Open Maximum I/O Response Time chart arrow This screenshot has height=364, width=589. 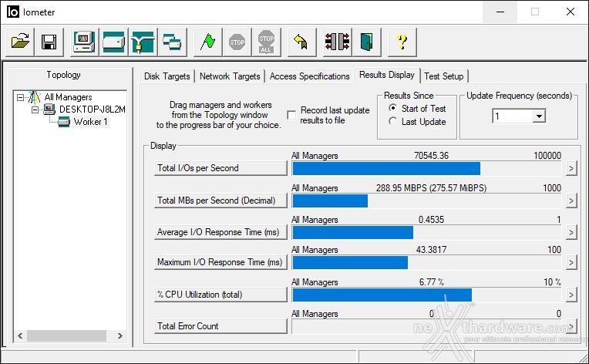(x=571, y=262)
